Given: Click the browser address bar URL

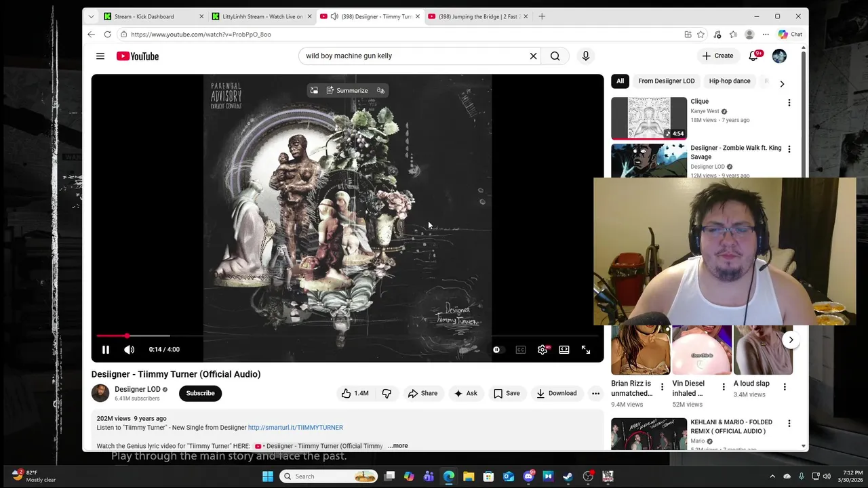Looking at the screenshot, I should pyautogui.click(x=201, y=35).
